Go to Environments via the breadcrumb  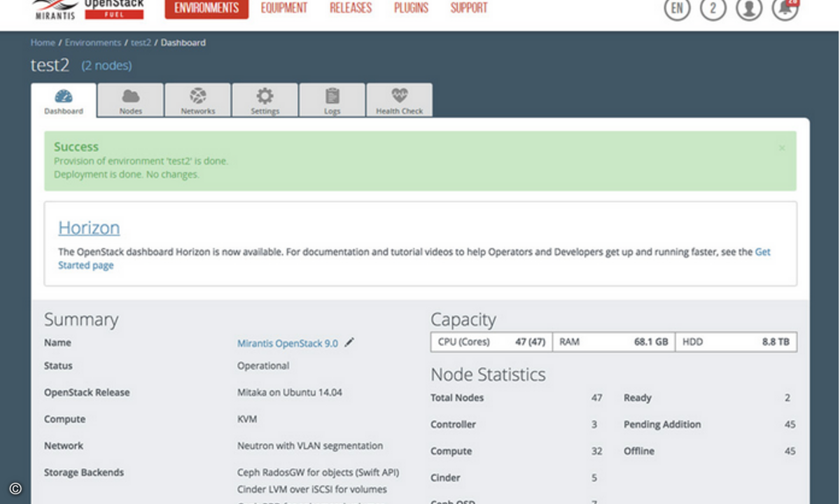click(93, 43)
